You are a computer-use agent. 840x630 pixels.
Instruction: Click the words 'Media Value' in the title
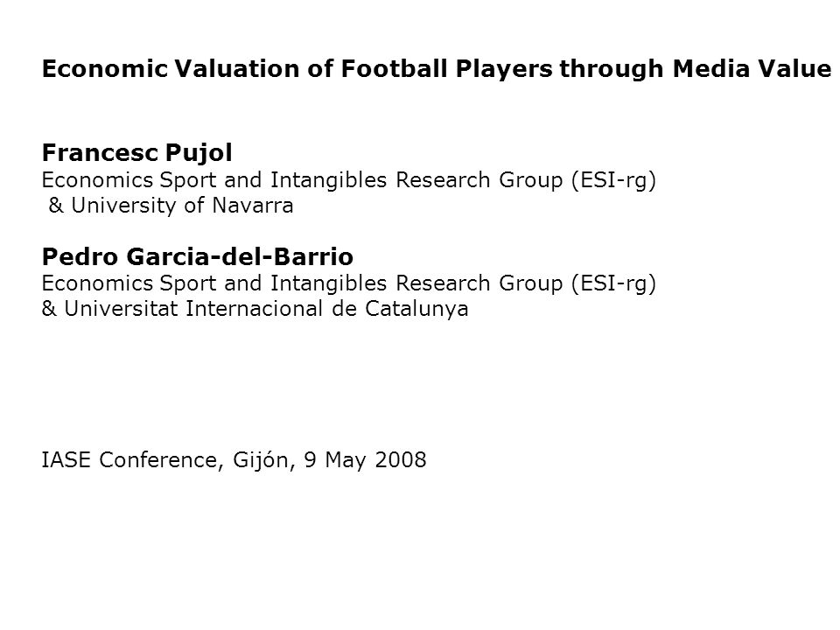coord(752,68)
